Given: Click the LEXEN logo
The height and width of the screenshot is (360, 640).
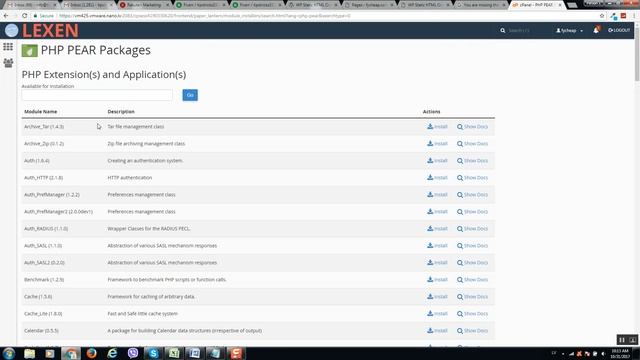Looking at the screenshot, I should [50, 31].
